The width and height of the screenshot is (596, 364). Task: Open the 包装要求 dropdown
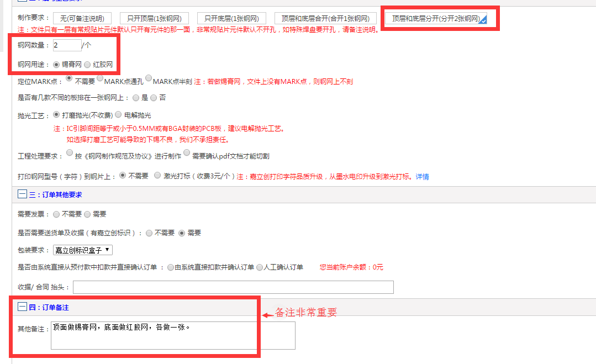pos(83,250)
